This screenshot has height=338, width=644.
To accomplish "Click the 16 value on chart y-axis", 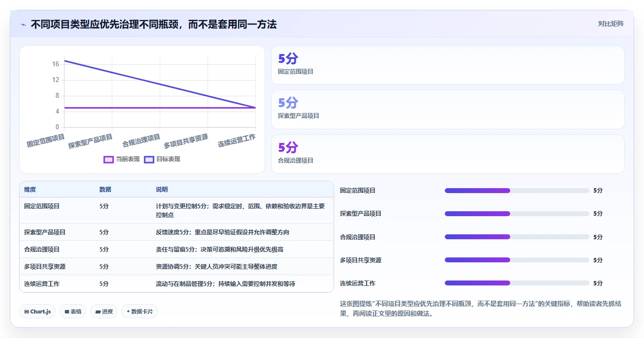I will (56, 64).
